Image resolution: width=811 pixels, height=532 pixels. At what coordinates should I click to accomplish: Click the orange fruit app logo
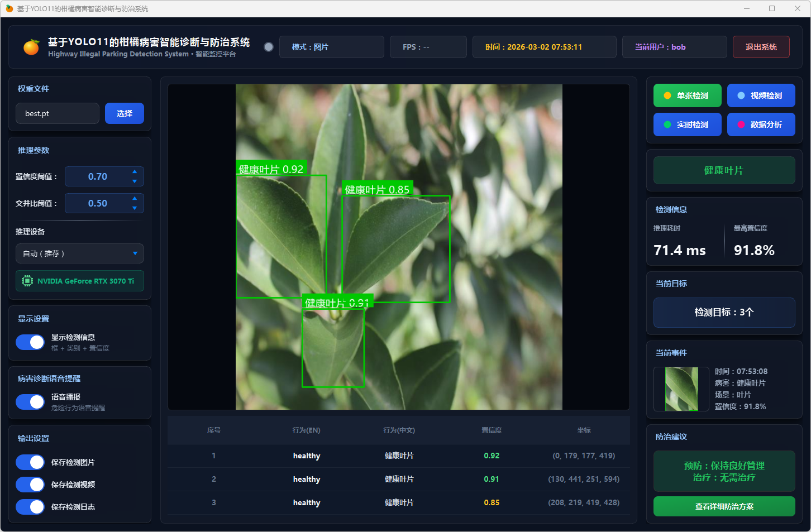pyautogui.click(x=31, y=47)
